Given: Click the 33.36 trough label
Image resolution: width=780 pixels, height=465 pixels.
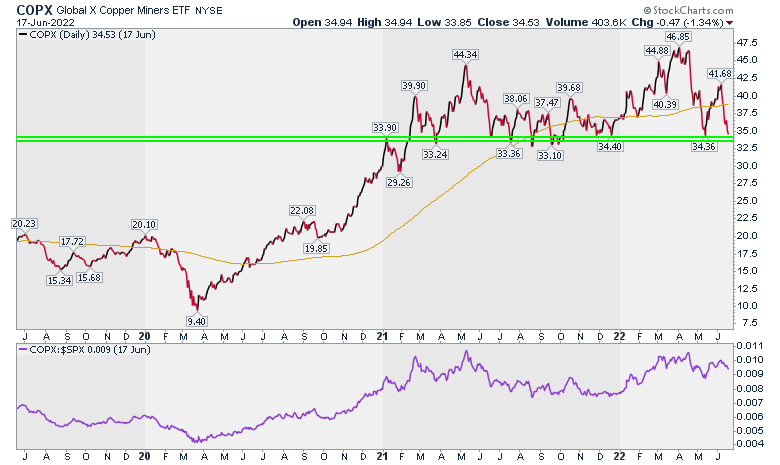Looking at the screenshot, I should pos(508,154).
